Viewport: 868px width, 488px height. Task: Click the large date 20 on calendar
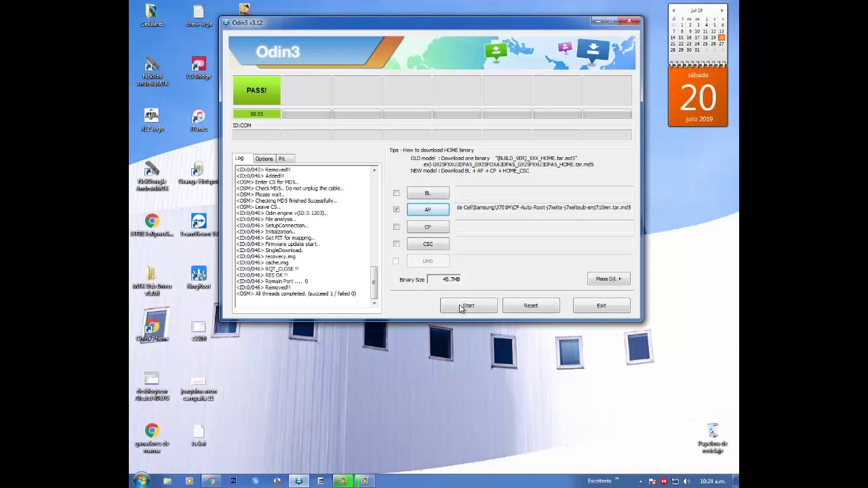pos(698,98)
